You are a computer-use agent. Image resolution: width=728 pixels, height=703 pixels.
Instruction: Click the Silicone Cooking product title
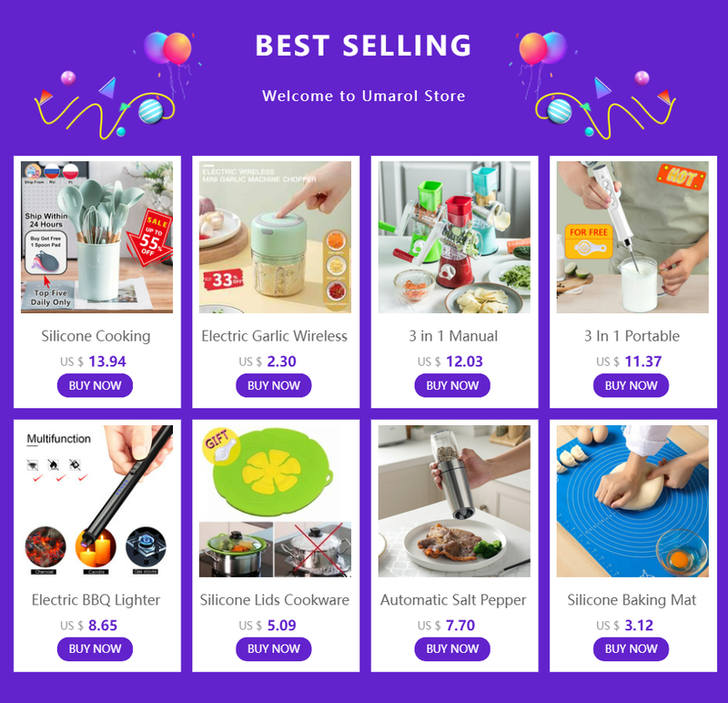coord(96,336)
